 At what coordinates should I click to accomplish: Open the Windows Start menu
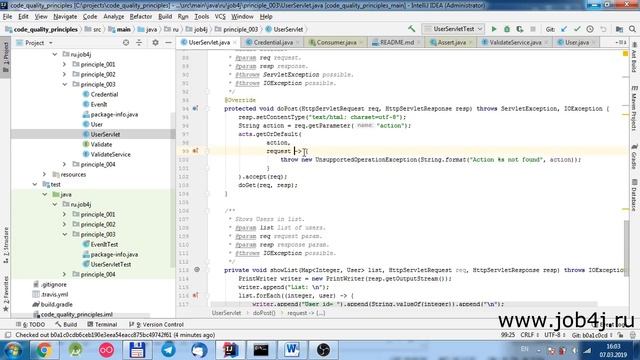click(x=13, y=350)
